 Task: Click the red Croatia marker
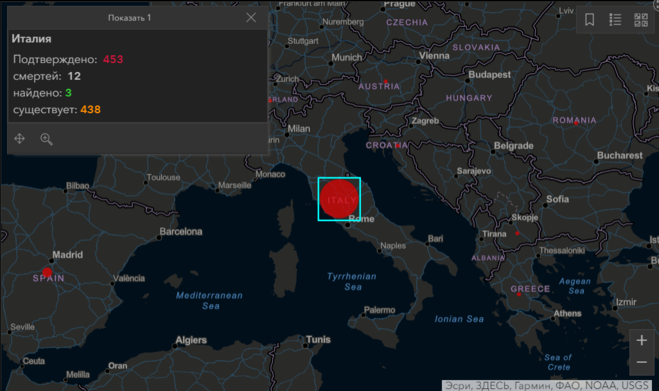coord(398,146)
